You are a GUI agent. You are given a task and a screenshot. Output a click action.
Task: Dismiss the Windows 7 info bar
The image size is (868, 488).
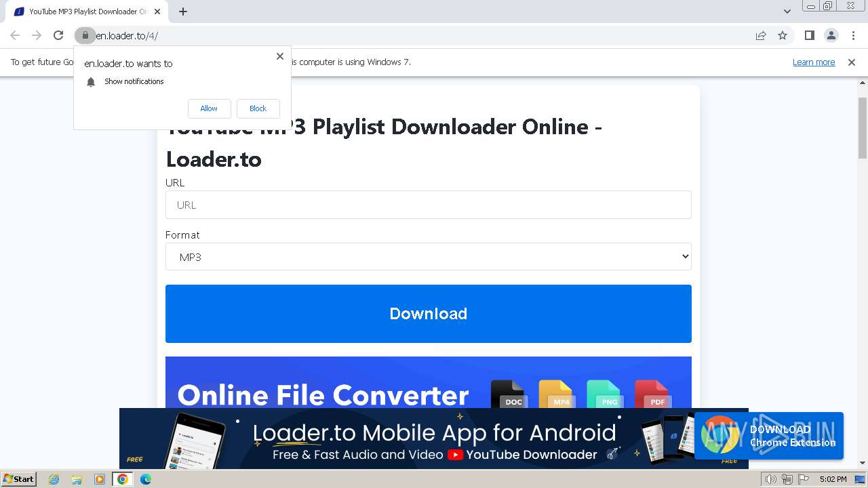pos(852,62)
